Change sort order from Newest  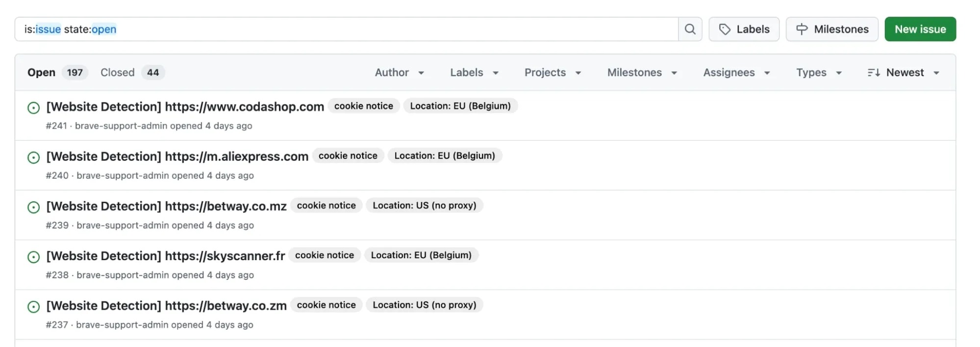pyautogui.click(x=903, y=73)
